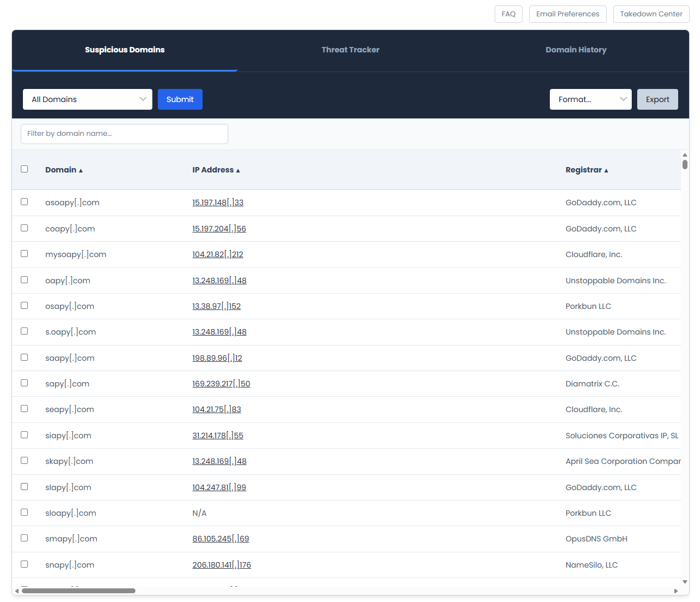The height and width of the screenshot is (602, 700).
Task: Sort by the Registrar column arrow
Action: (606, 170)
